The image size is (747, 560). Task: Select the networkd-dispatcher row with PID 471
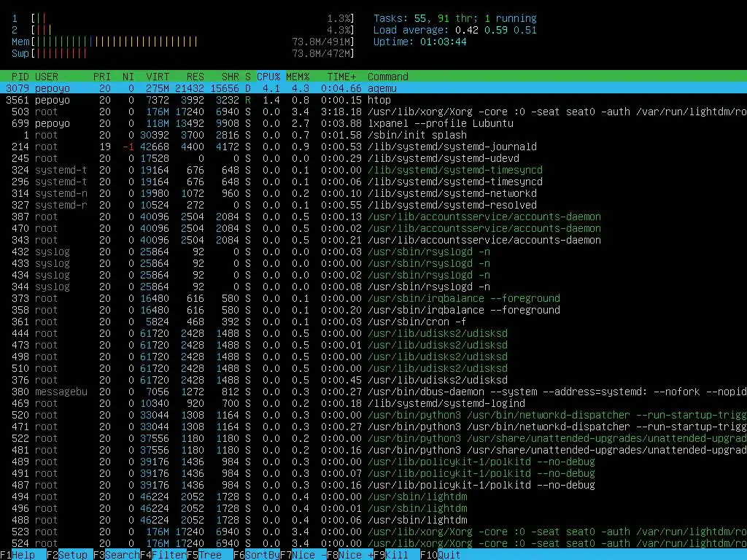pyautogui.click(x=373, y=427)
